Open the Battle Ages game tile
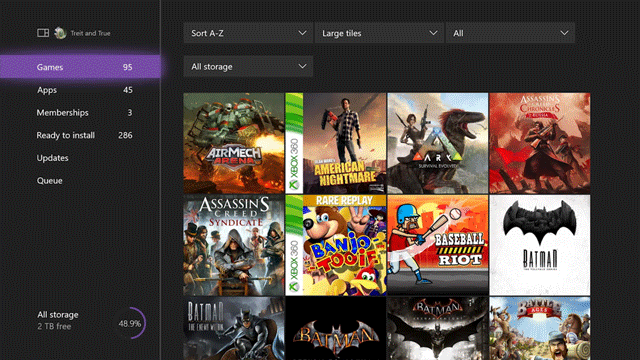This screenshot has height=360, width=640. 540,328
